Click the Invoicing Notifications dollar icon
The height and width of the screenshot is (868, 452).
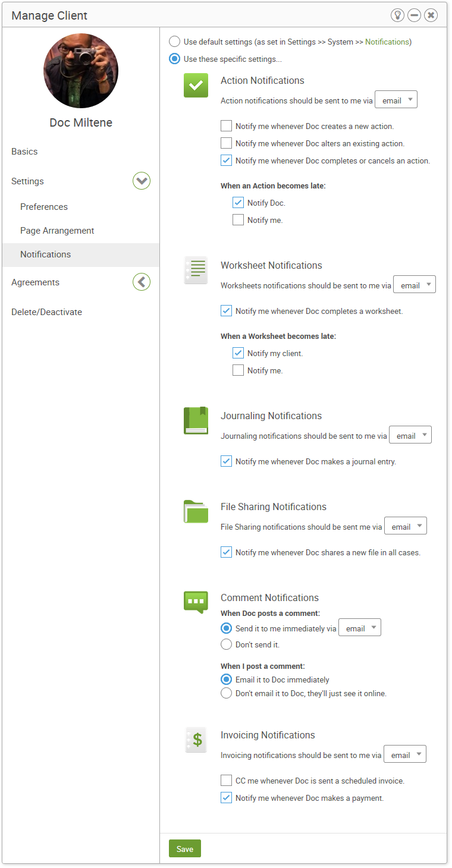(x=196, y=740)
